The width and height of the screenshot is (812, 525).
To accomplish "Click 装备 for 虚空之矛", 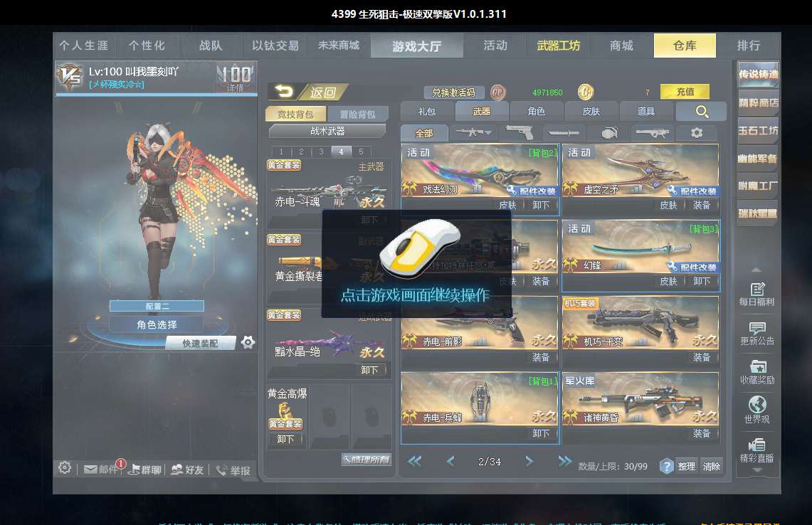I will click(702, 205).
